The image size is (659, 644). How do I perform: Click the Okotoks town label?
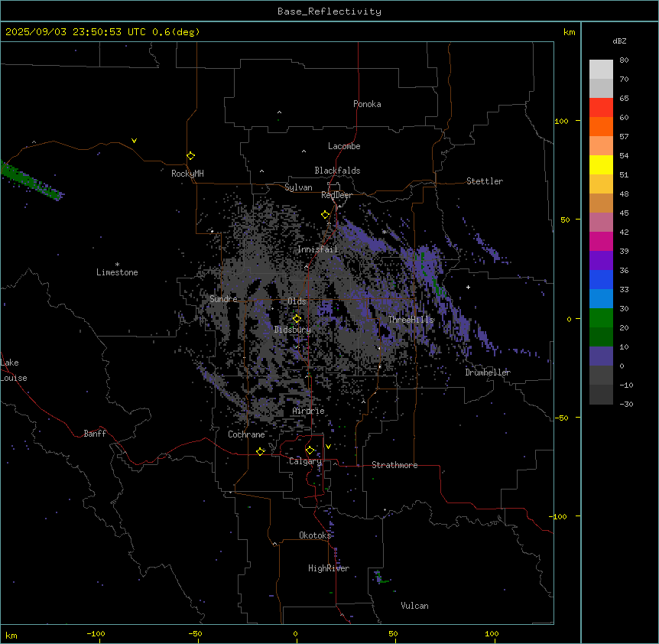coord(315,535)
